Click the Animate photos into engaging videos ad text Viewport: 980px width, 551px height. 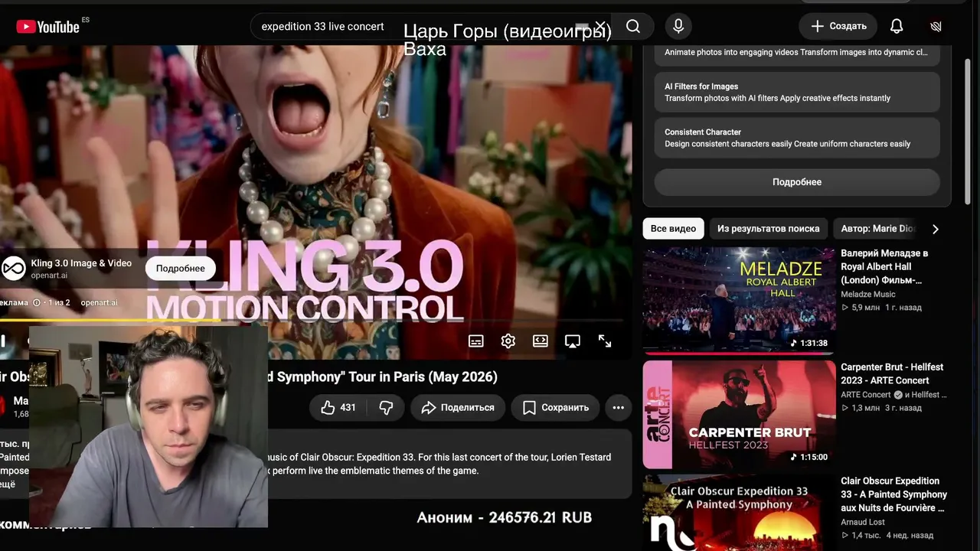tap(796, 52)
